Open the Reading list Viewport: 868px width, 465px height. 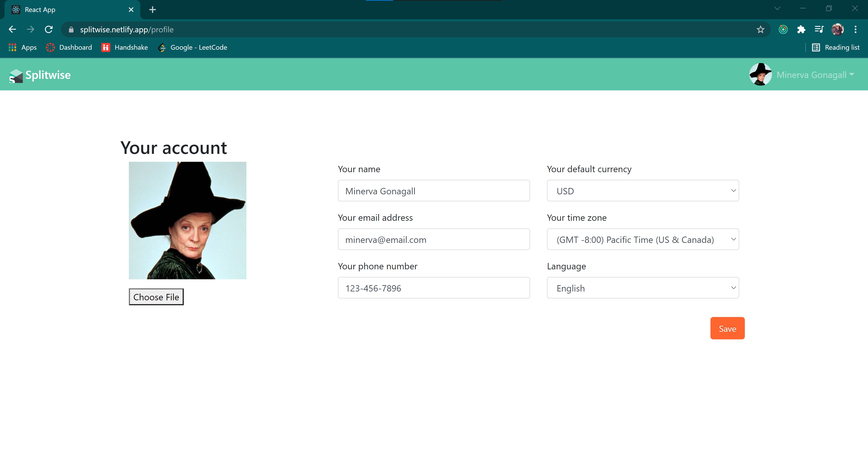tap(836, 47)
